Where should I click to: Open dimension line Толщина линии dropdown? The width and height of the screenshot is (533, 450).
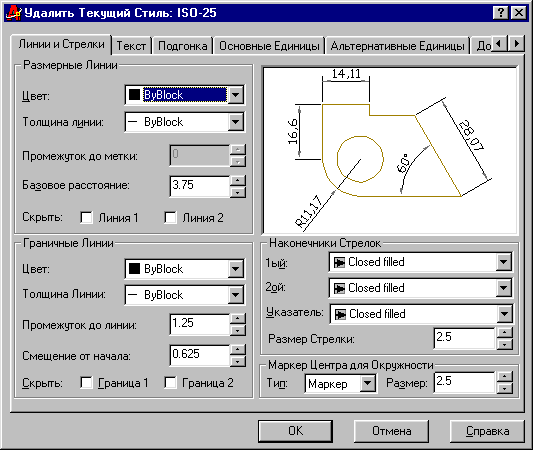pos(236,122)
